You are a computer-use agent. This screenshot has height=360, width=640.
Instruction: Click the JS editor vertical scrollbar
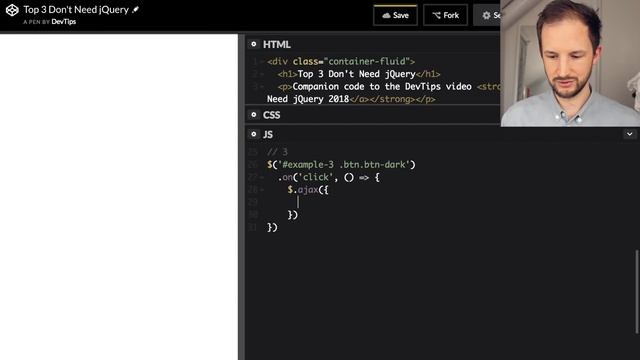637,291
